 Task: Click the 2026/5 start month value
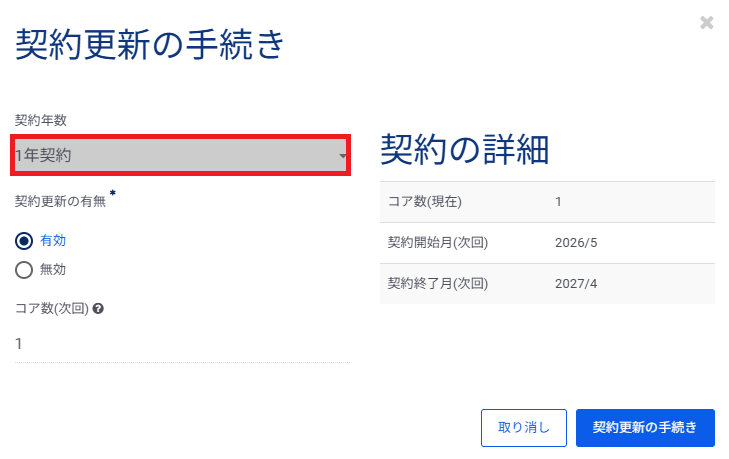574,243
